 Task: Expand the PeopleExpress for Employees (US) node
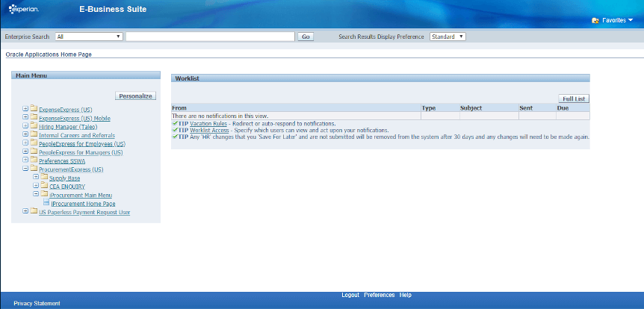pyautogui.click(x=25, y=143)
